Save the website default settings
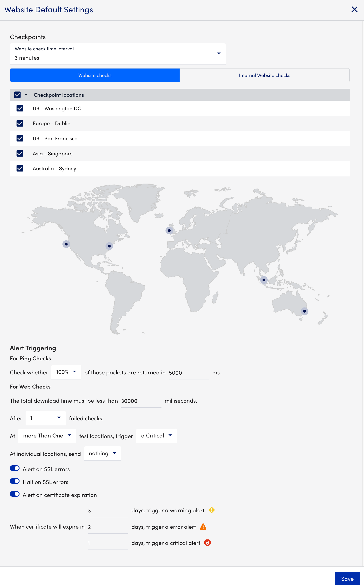 [x=347, y=579]
